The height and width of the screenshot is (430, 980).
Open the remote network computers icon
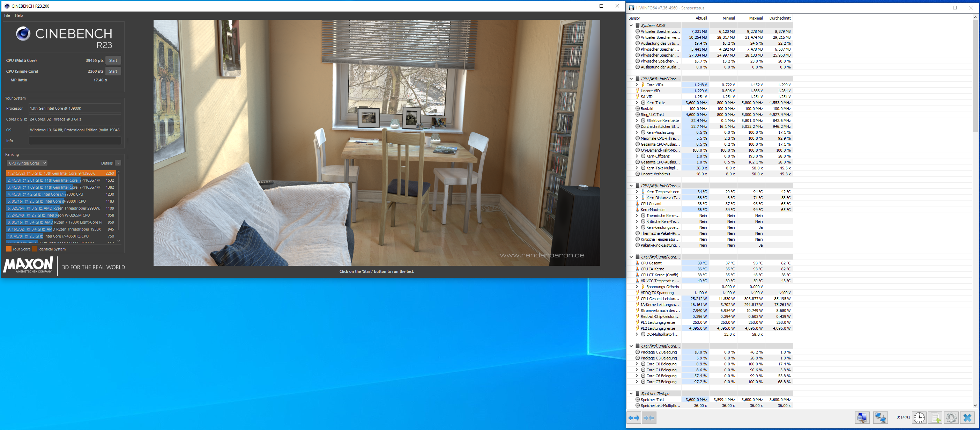tap(880, 418)
